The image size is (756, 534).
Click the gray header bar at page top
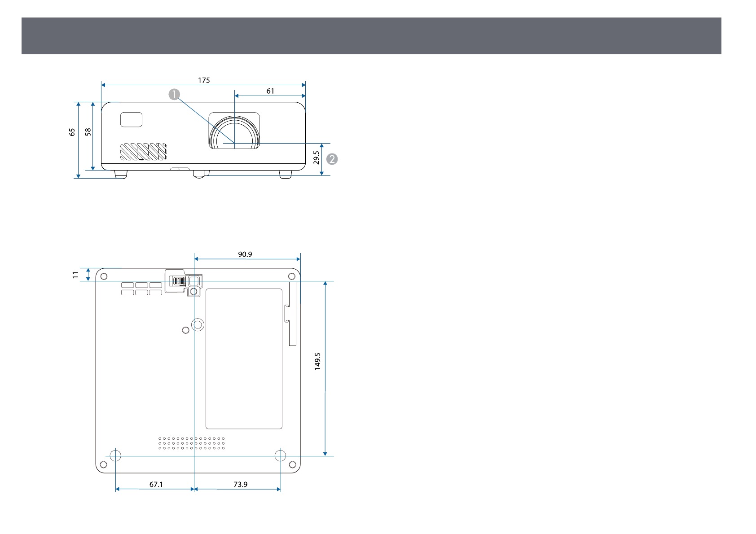tap(371, 36)
